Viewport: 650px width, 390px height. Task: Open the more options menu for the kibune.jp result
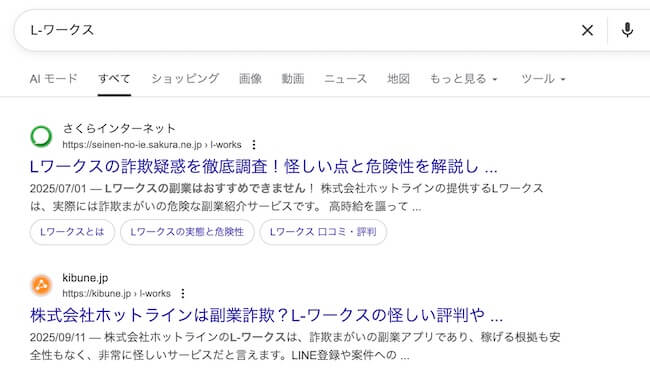coord(183,293)
